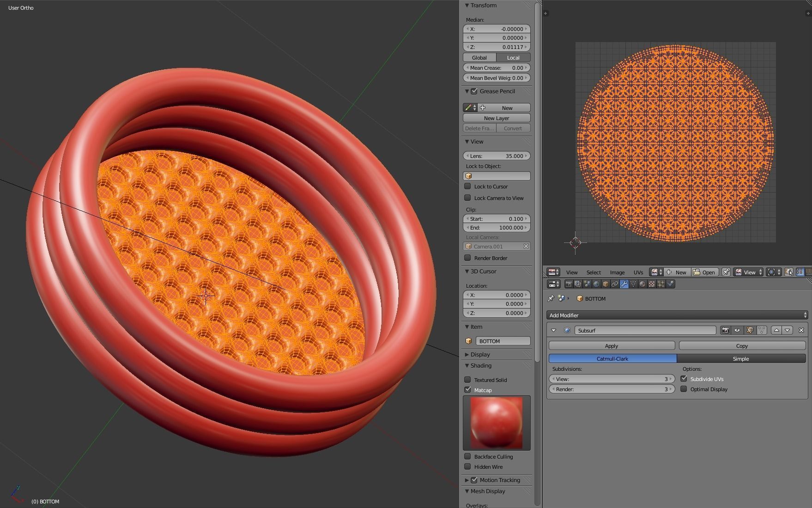Toggle Hidden Wire checkbox

(x=467, y=466)
